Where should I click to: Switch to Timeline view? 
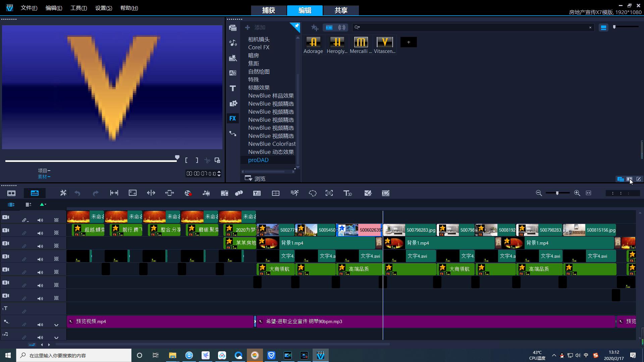[x=35, y=193]
